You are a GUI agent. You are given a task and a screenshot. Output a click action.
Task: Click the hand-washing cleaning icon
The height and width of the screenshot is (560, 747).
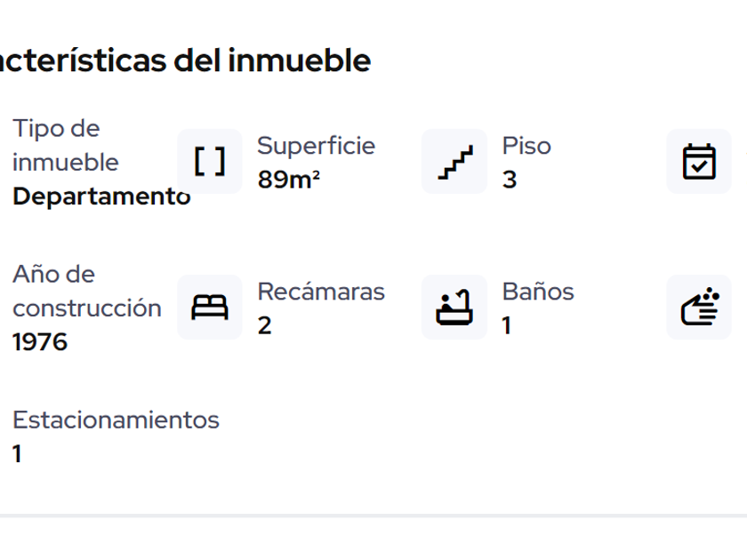pos(699,308)
